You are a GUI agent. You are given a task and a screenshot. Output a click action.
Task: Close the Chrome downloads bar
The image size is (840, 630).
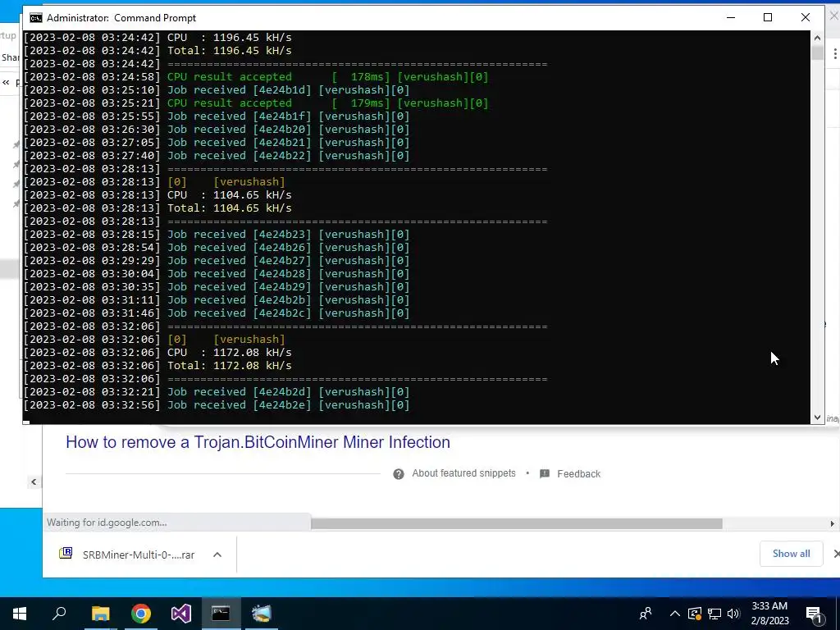(835, 554)
